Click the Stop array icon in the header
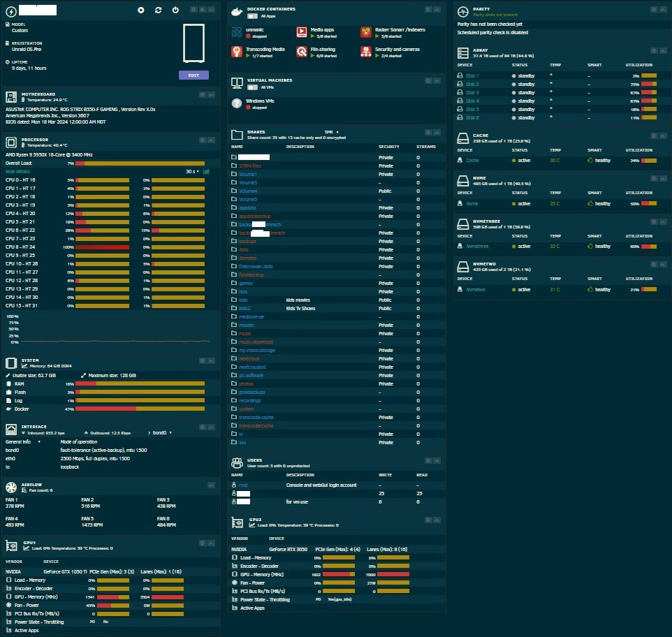This screenshot has width=672, height=637. point(141,10)
